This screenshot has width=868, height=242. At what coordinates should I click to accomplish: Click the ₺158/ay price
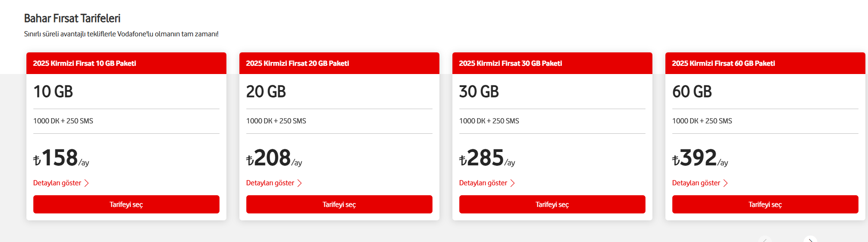click(61, 158)
